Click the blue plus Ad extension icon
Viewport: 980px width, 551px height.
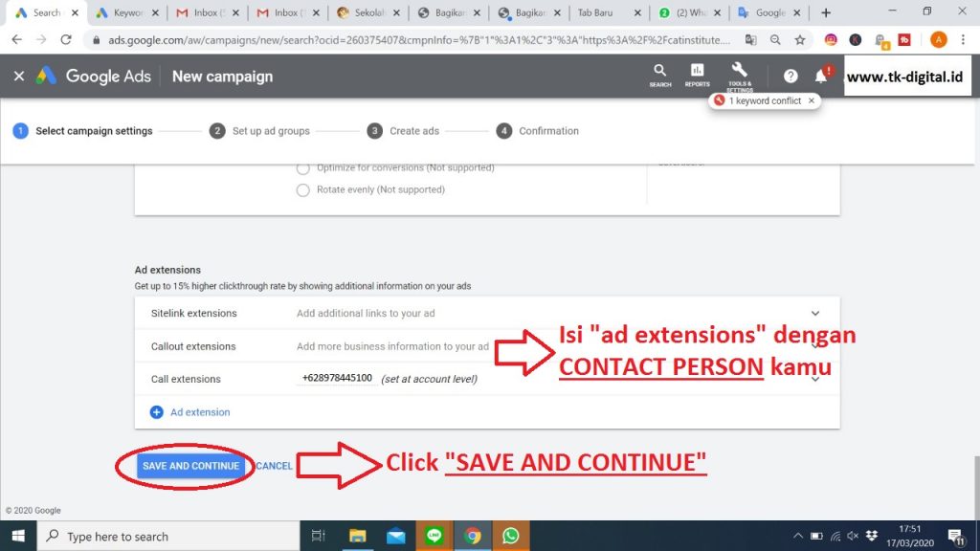click(x=157, y=412)
